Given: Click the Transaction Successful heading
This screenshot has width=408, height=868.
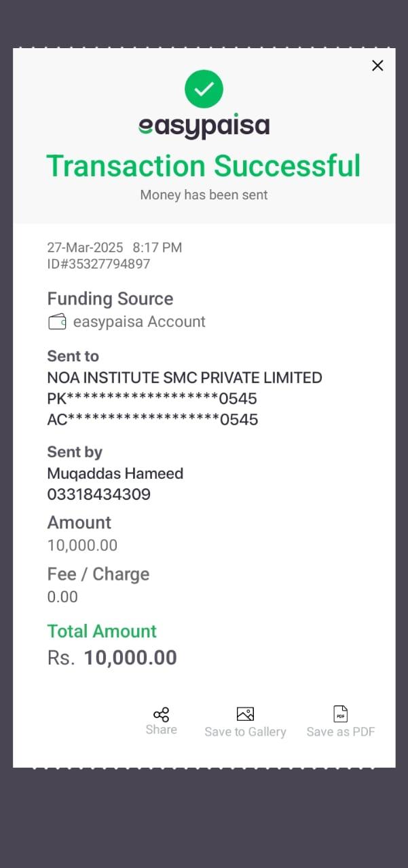Looking at the screenshot, I should (x=204, y=166).
